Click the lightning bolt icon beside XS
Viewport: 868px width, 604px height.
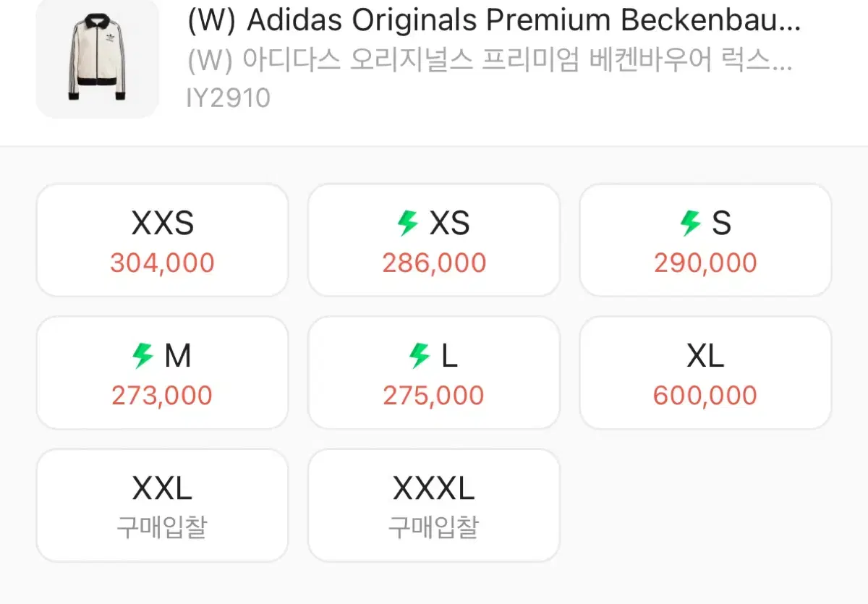[409, 224]
